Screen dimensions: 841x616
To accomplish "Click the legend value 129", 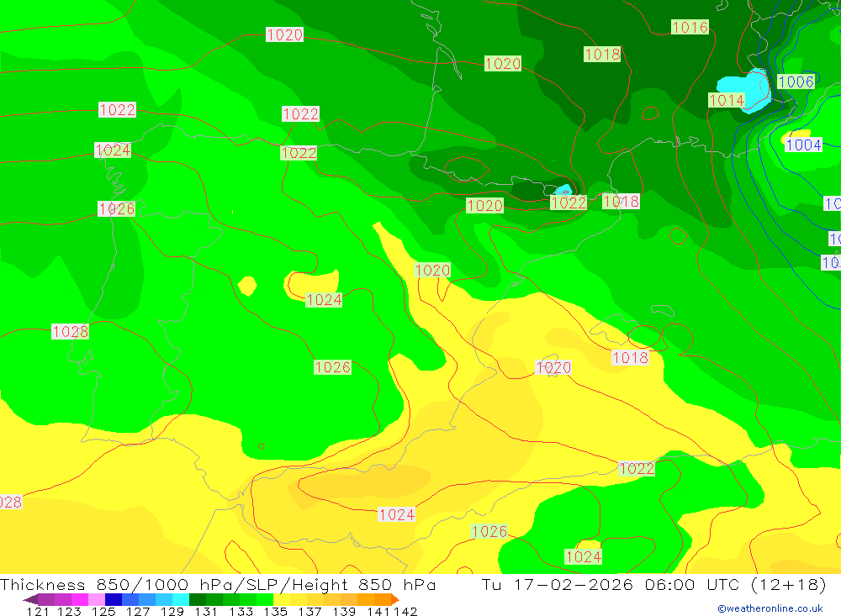I will pyautogui.click(x=172, y=611).
